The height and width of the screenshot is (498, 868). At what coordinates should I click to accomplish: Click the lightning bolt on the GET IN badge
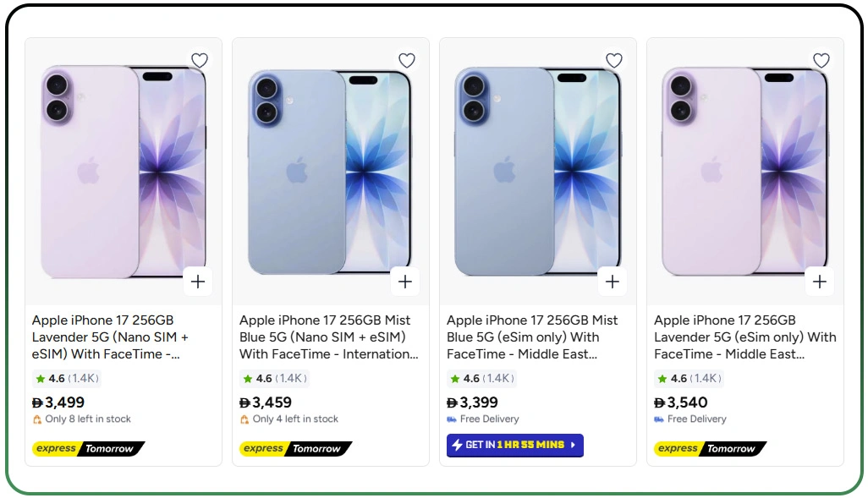(458, 446)
